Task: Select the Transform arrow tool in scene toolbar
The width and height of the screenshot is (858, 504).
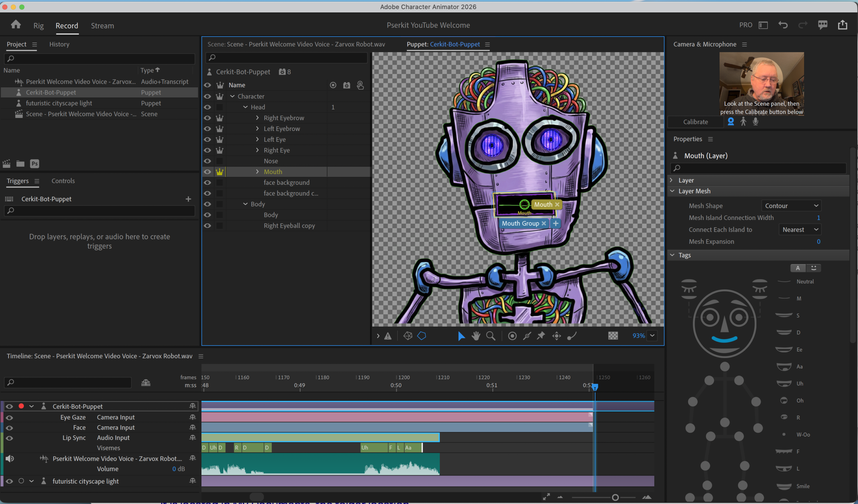Action: [x=461, y=336]
